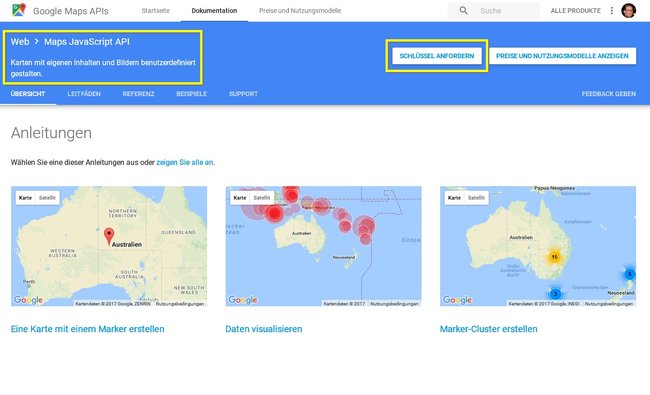Open the three-dot overflow menu
This screenshot has height=395, width=650.
(x=612, y=10)
